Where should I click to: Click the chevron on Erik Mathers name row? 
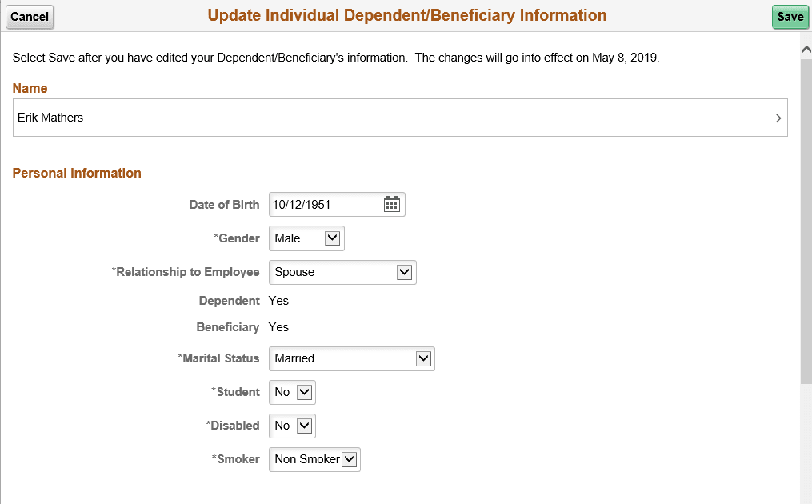tap(778, 118)
